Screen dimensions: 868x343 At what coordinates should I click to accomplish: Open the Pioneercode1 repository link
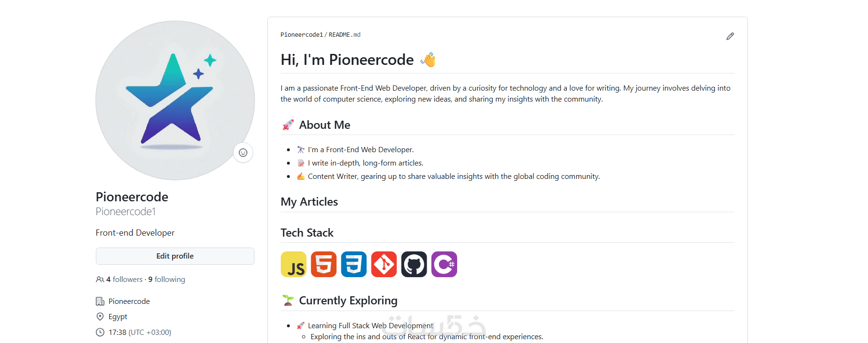pyautogui.click(x=301, y=35)
